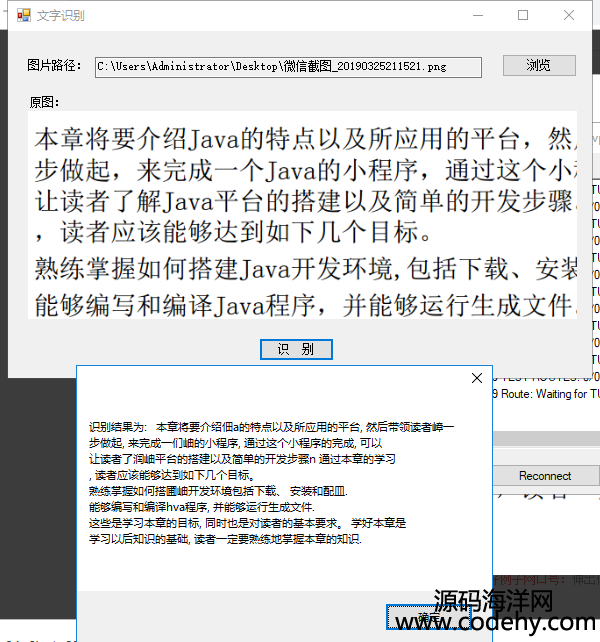Click 'Route: Waiting for' text in background window

click(544, 394)
